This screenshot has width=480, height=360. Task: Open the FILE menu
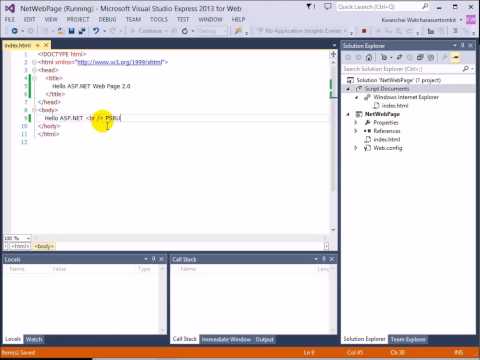click(x=10, y=20)
